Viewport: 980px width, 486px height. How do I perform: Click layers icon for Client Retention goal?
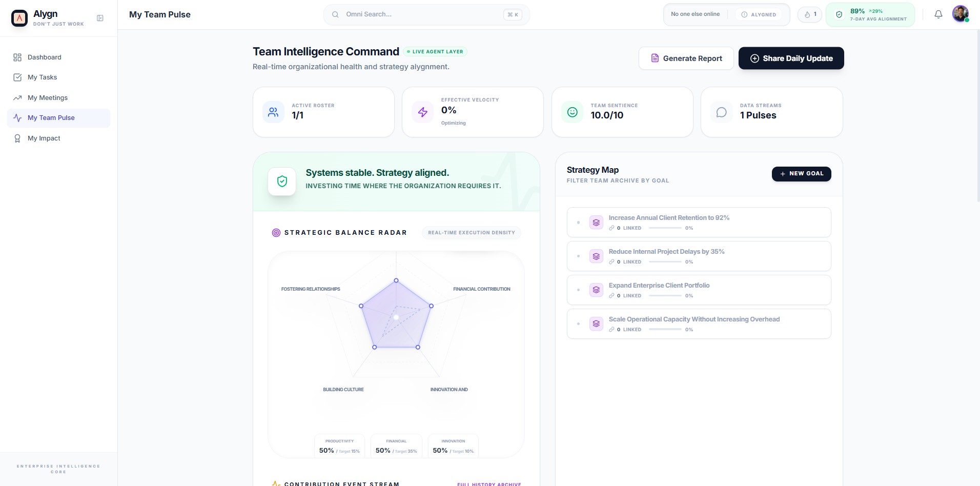tap(596, 222)
